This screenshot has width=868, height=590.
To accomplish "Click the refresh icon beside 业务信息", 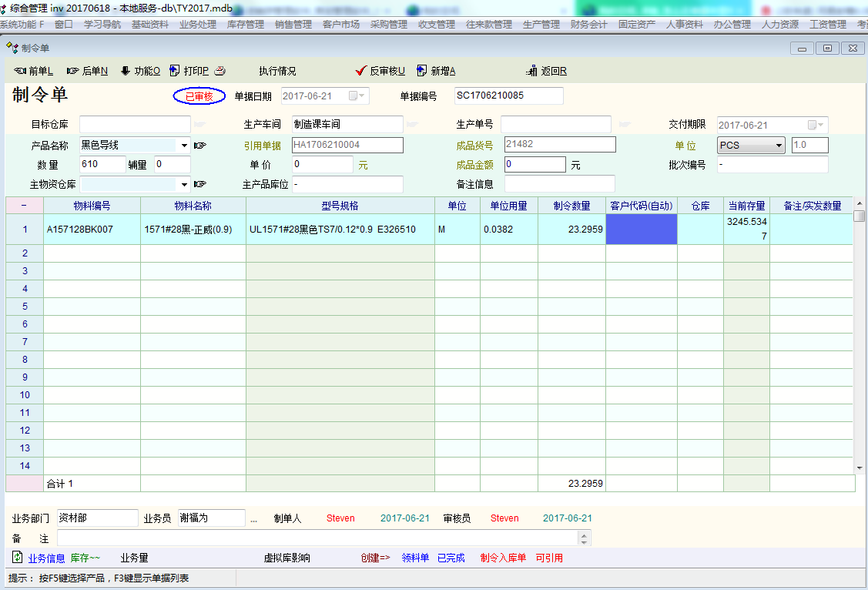I will coord(17,558).
